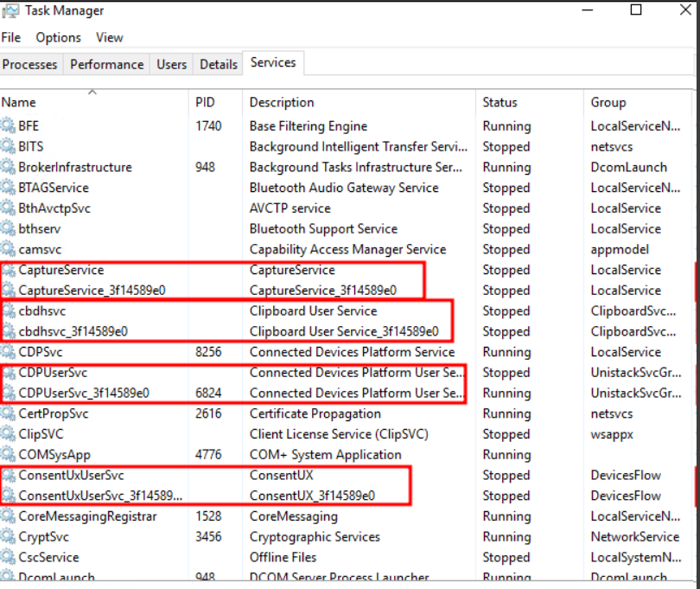Select the bthserv gear icon

8,228
